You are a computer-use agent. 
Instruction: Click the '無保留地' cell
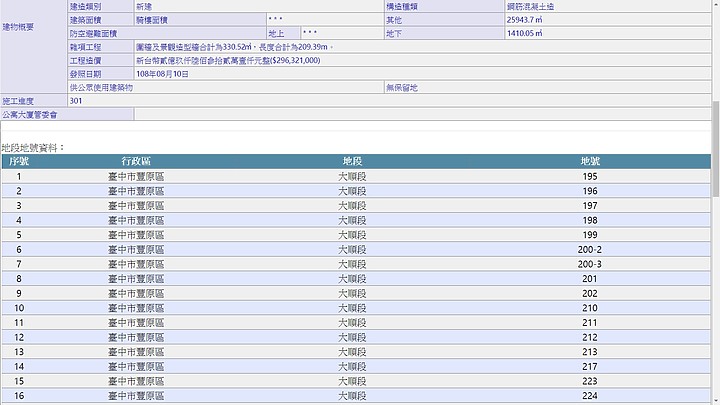[x=547, y=87]
